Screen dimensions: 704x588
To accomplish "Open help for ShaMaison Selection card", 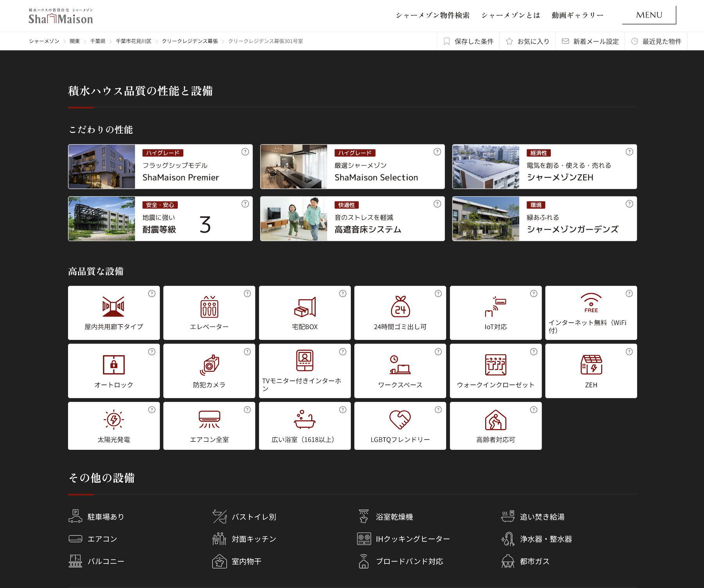I will point(437,152).
